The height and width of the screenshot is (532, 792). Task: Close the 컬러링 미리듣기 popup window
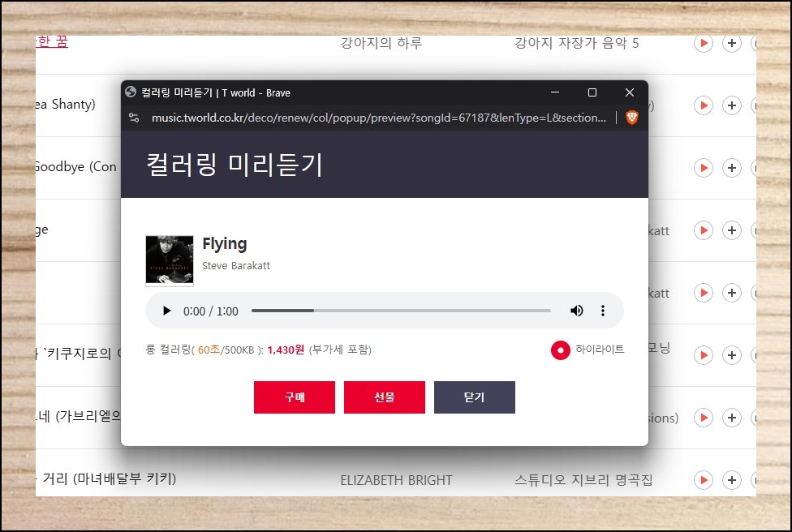(630, 92)
